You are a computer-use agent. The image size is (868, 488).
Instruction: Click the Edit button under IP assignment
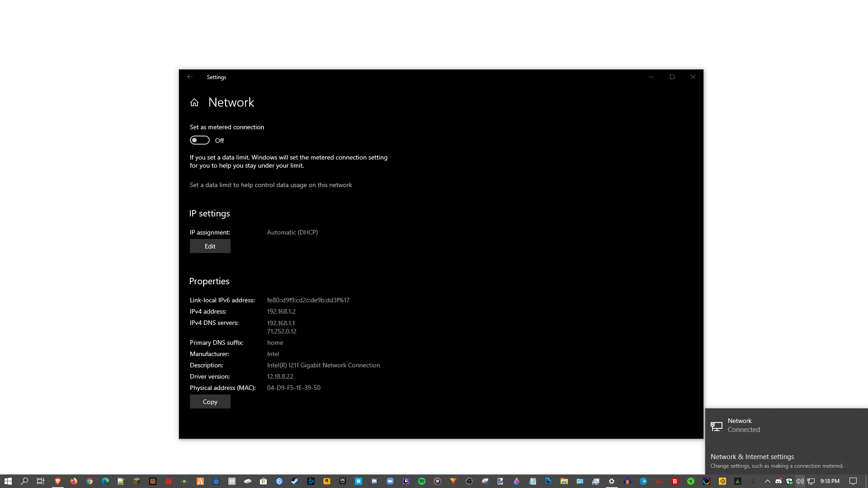coord(210,246)
